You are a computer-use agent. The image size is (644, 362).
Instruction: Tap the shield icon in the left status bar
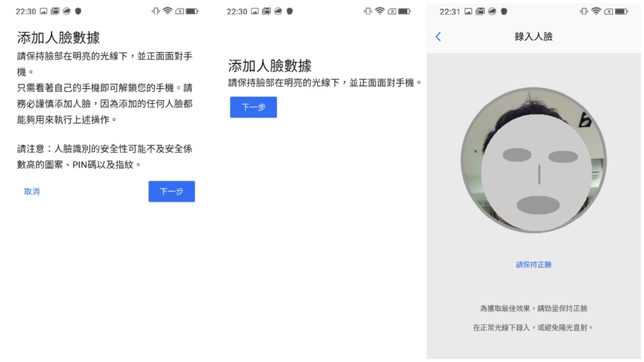click(78, 11)
